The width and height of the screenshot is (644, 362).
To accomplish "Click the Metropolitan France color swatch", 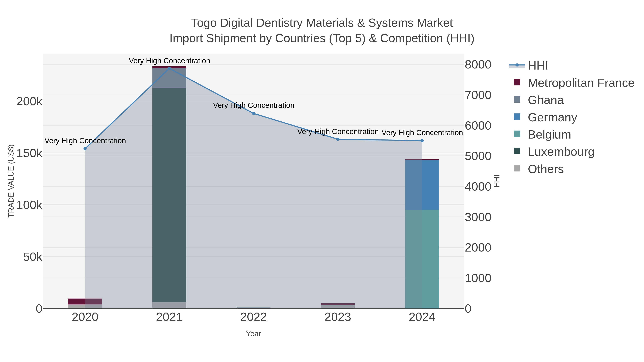I will pyautogui.click(x=517, y=82).
